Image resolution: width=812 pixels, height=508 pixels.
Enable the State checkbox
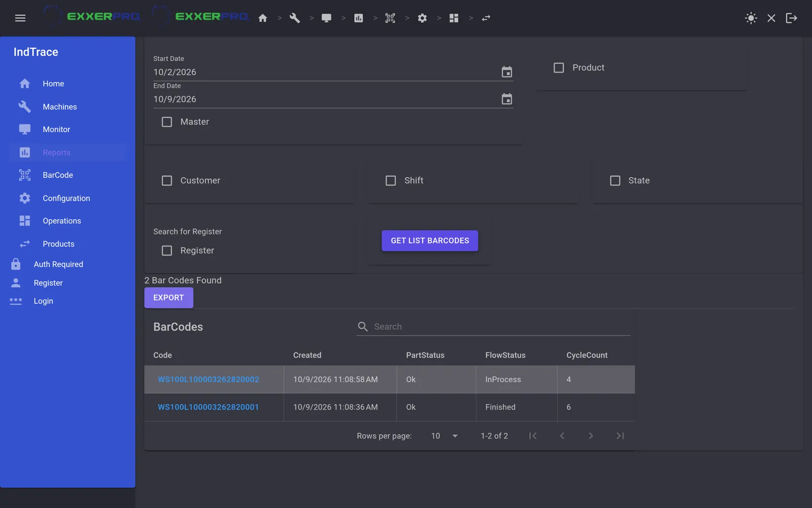tap(615, 180)
